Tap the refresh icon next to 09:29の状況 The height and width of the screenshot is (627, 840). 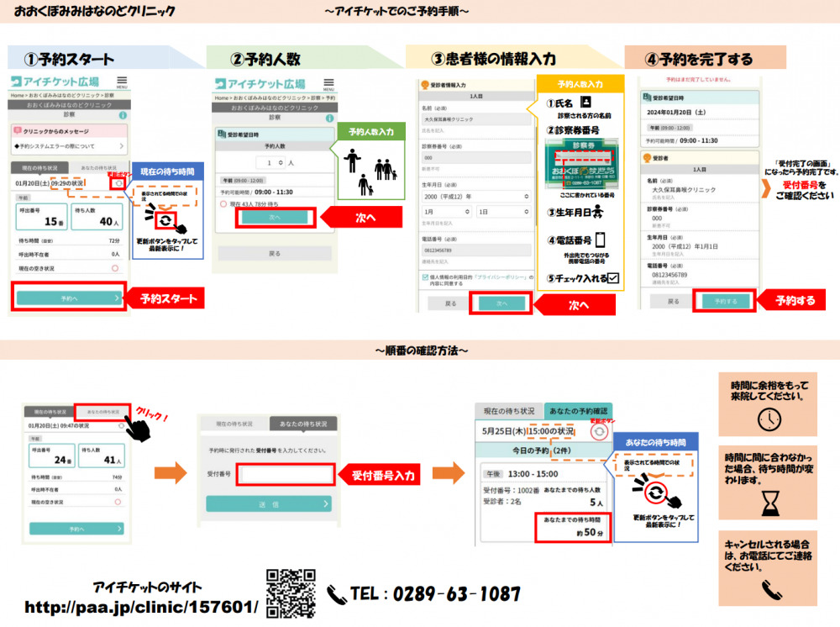[118, 183]
